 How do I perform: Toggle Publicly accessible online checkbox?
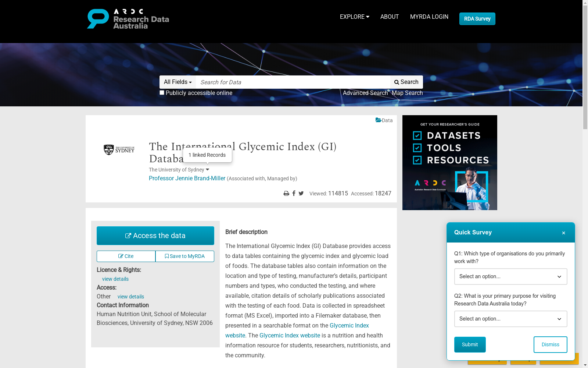click(x=162, y=93)
